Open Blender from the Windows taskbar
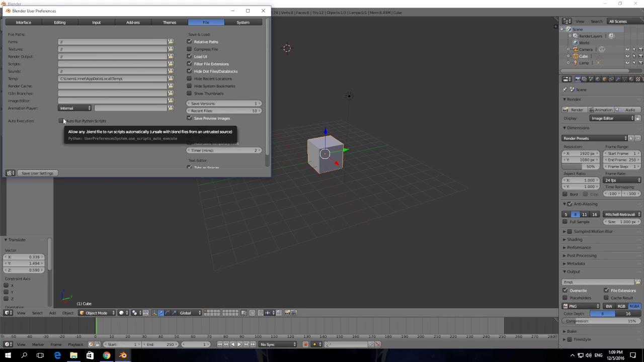 click(123, 355)
